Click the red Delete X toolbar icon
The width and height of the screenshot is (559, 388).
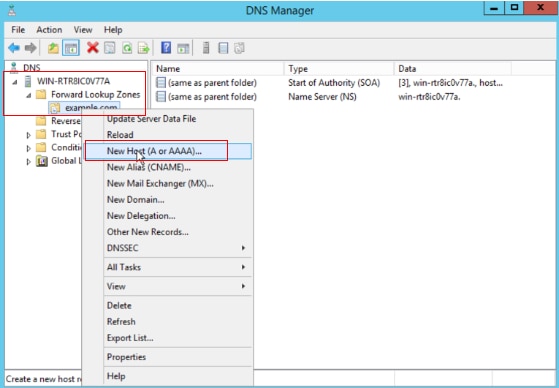click(x=93, y=48)
